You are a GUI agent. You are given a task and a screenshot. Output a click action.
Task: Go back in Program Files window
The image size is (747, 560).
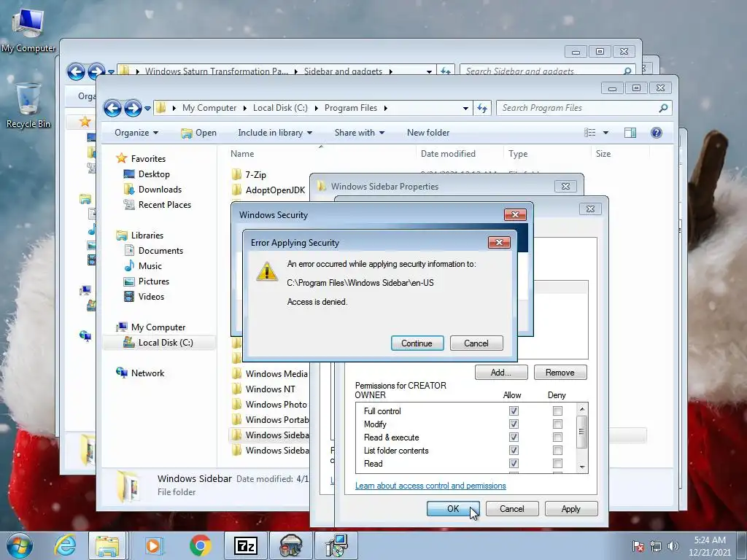pyautogui.click(x=113, y=109)
